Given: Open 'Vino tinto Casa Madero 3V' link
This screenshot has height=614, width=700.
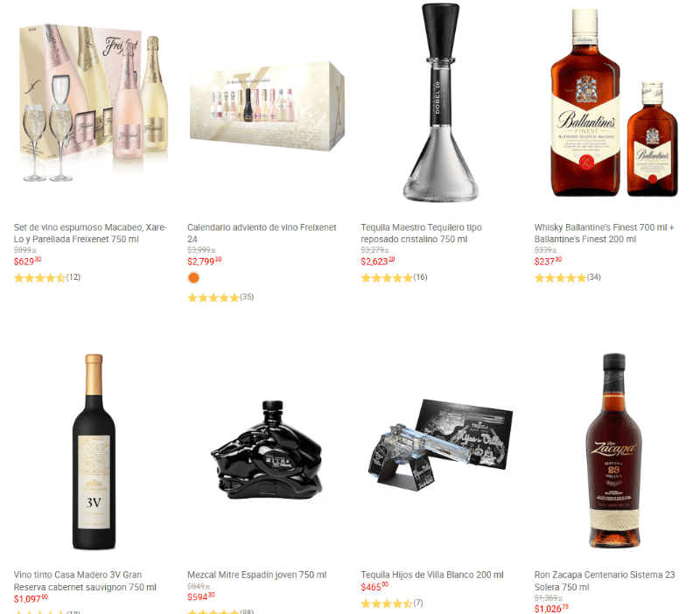Looking at the screenshot, I should [x=85, y=581].
